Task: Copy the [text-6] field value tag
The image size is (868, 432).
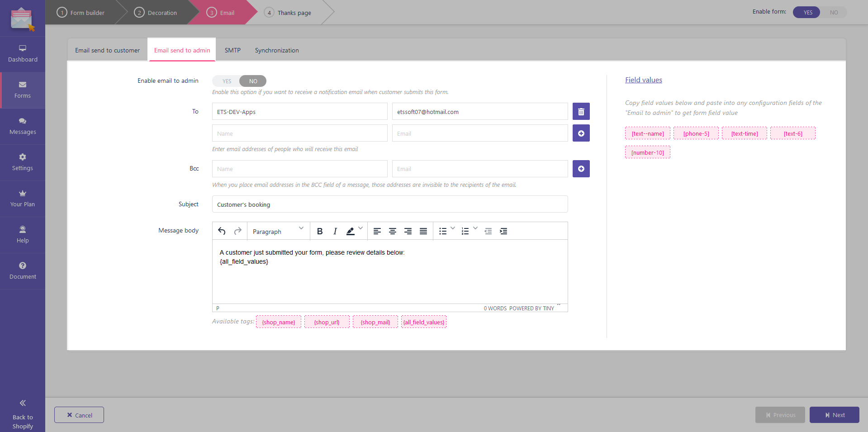Action: click(x=793, y=133)
